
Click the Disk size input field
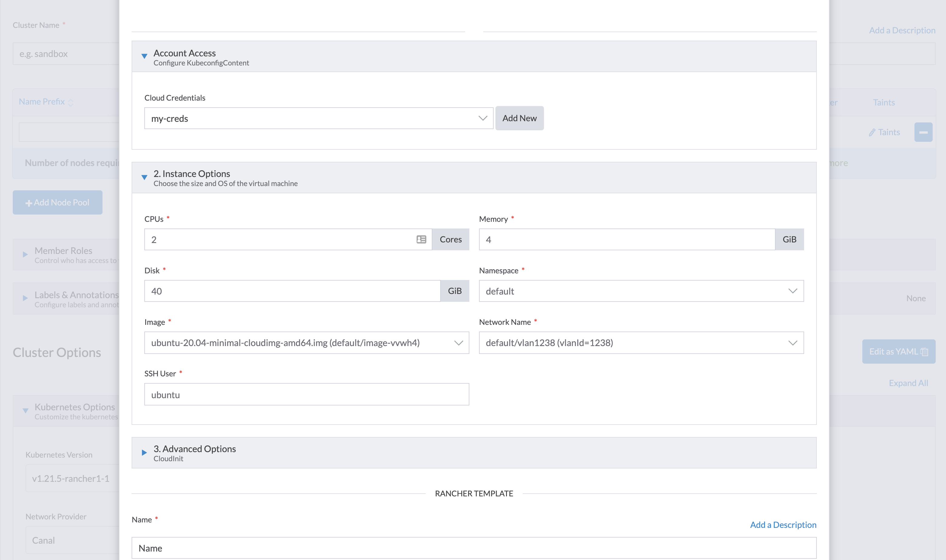tap(292, 291)
